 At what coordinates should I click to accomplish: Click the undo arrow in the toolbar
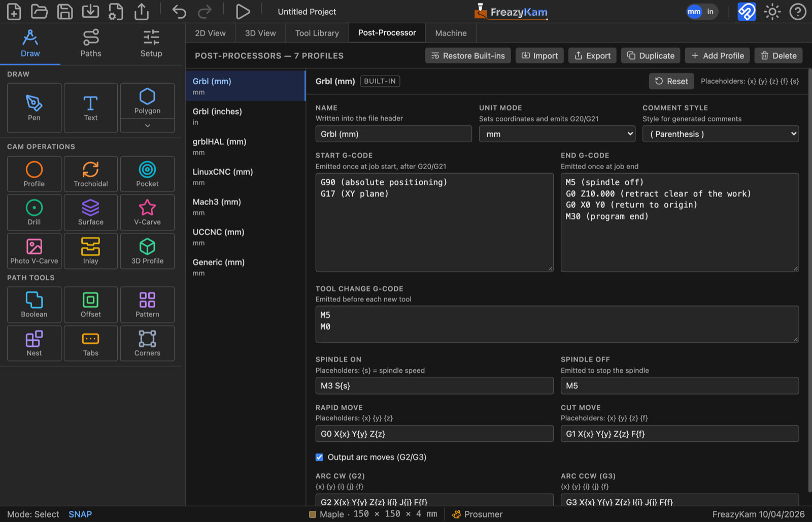point(179,12)
